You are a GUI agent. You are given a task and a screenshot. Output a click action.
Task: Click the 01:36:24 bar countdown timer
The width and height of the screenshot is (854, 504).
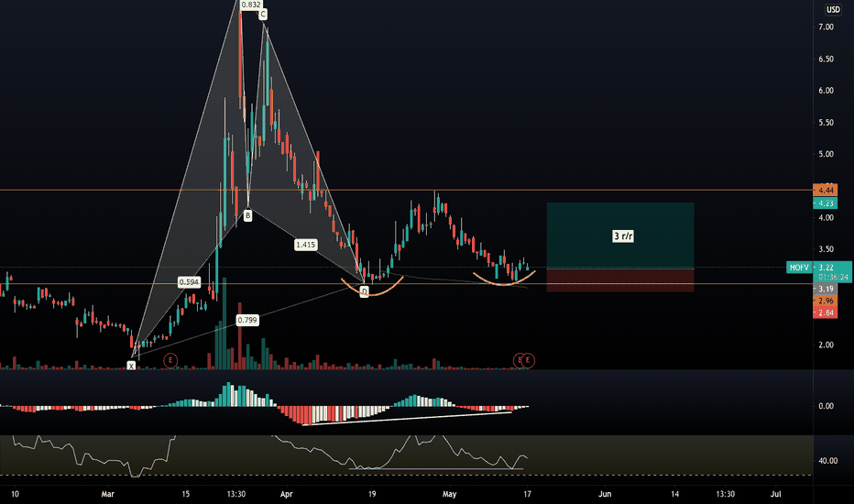pyautogui.click(x=833, y=278)
